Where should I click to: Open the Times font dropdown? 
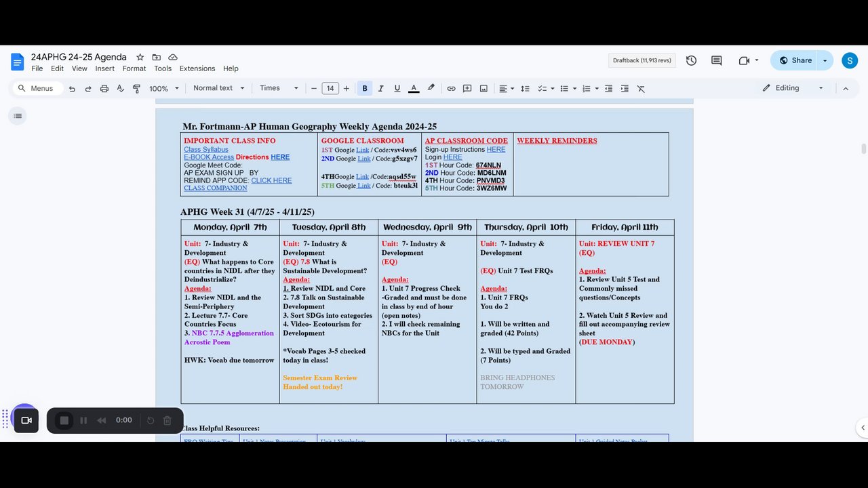click(x=279, y=88)
